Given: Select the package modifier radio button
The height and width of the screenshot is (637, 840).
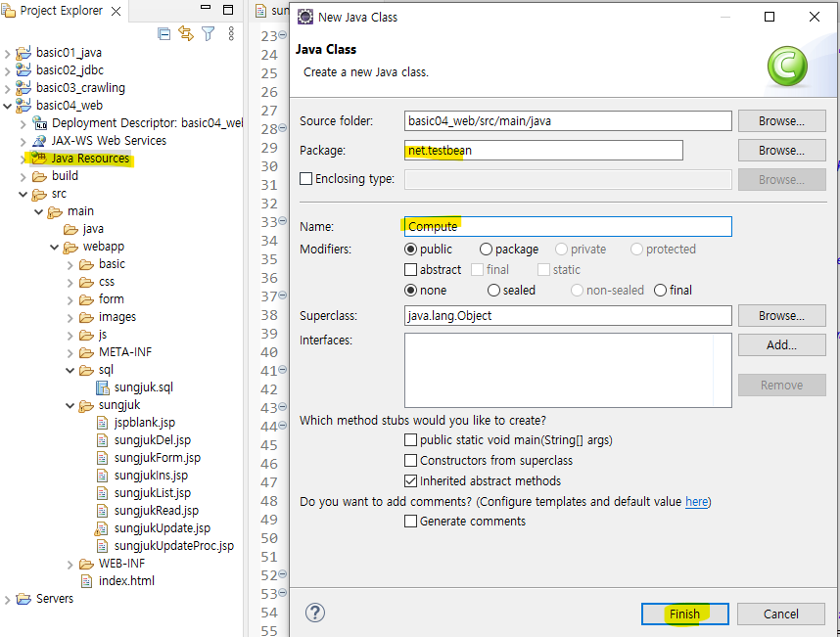Looking at the screenshot, I should tap(486, 250).
